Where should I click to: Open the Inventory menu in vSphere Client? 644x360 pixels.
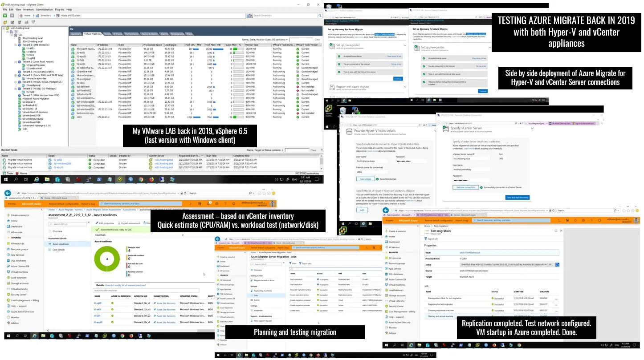click(x=28, y=9)
